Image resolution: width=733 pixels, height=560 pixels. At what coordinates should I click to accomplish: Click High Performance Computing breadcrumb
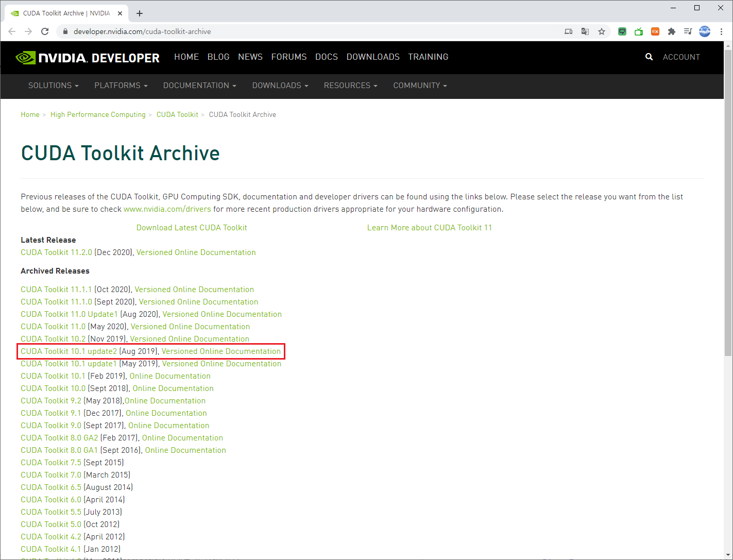pyautogui.click(x=98, y=114)
